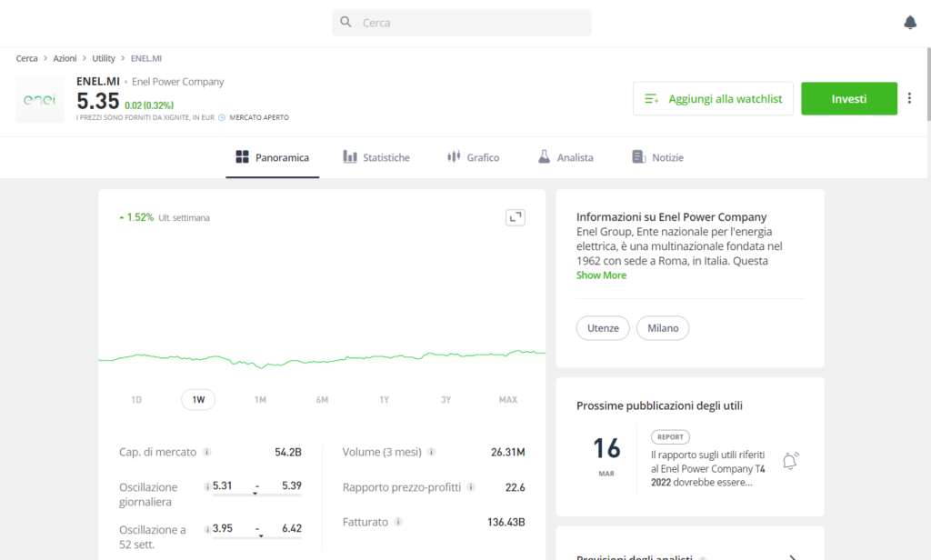The image size is (931, 560).
Task: Go to Azioni breadcrumb
Action: (65, 58)
